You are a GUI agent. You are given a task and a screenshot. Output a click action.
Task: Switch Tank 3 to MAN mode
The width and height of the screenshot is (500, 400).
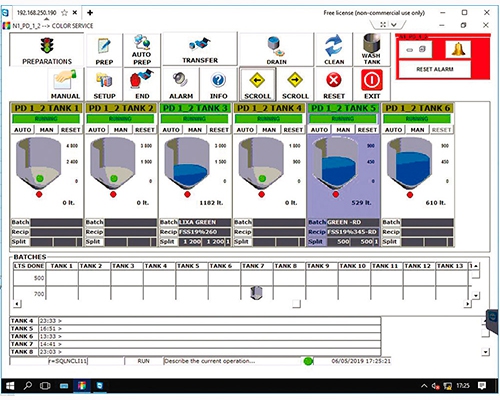(195, 130)
